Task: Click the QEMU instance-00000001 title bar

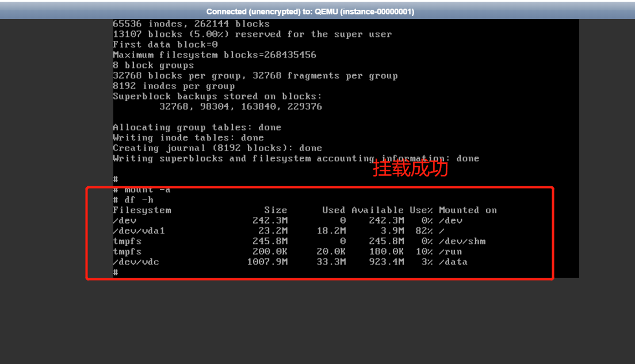Action: point(317,11)
